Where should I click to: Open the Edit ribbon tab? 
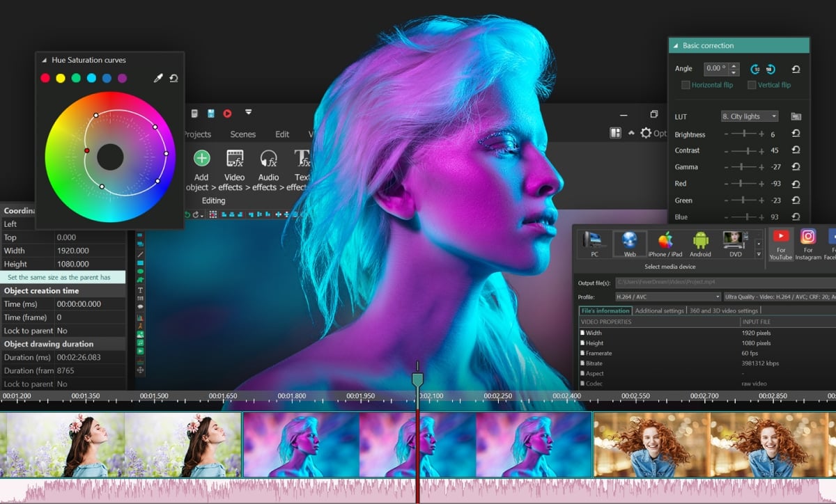pos(282,134)
